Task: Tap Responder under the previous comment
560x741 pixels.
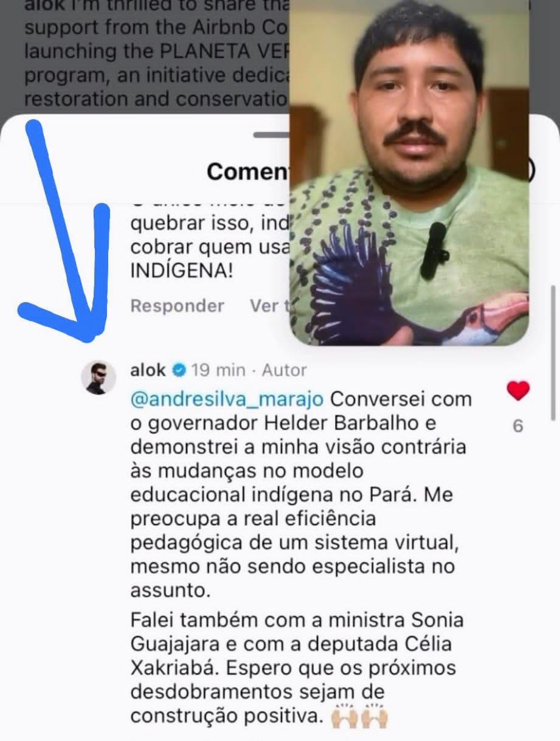Action: [x=177, y=305]
